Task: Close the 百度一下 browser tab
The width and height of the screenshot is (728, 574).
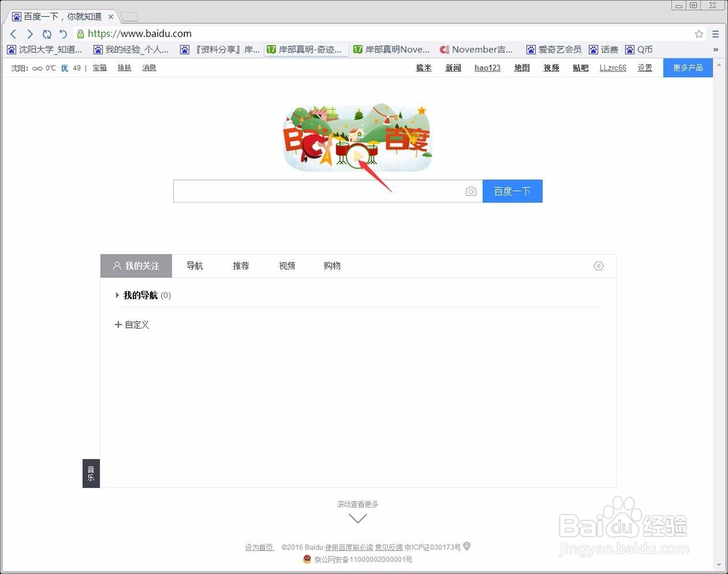Action: click(111, 17)
